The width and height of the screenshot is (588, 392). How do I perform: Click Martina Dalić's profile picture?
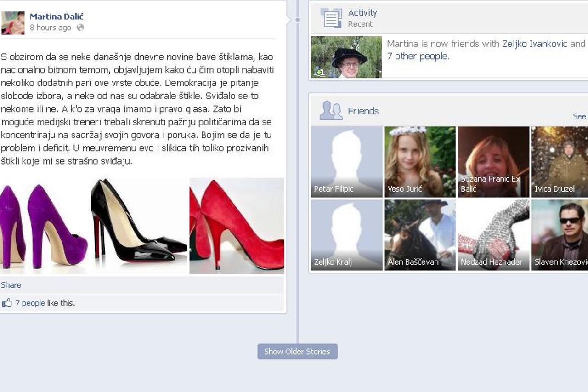(x=13, y=23)
